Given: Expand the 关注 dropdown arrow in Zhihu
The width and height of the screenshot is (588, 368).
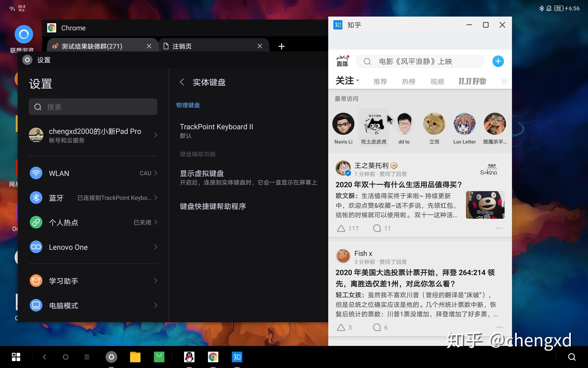Looking at the screenshot, I should [x=357, y=80].
